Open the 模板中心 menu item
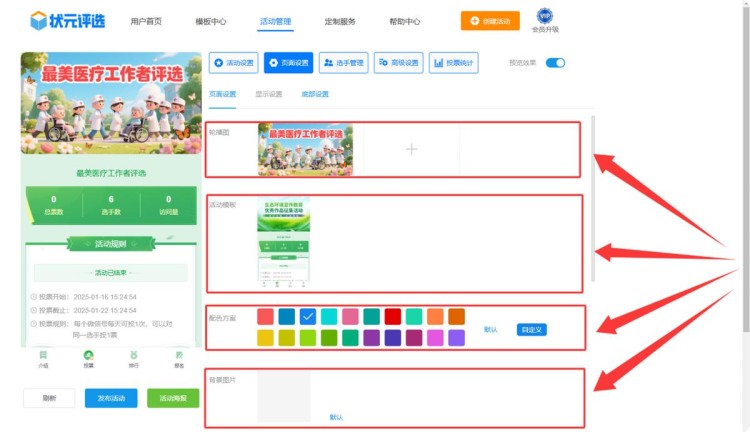 pyautogui.click(x=210, y=21)
